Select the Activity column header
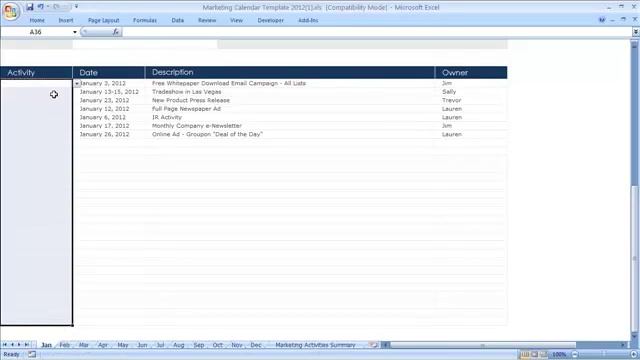 (36, 73)
